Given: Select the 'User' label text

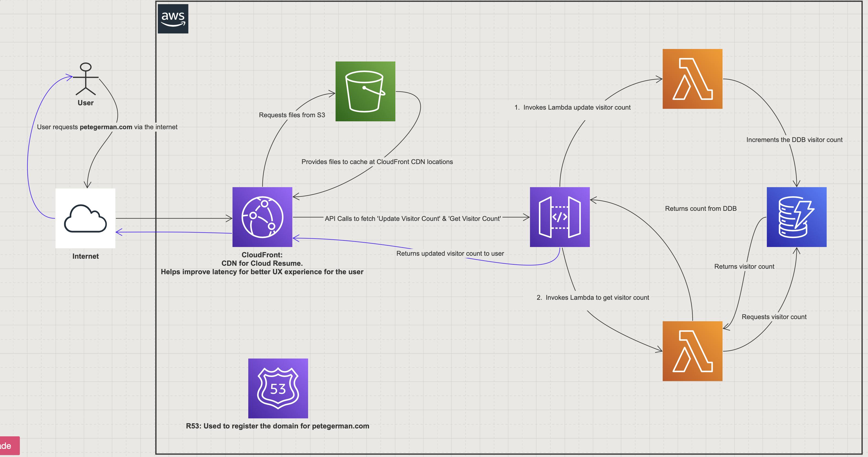Looking at the screenshot, I should 86,103.
